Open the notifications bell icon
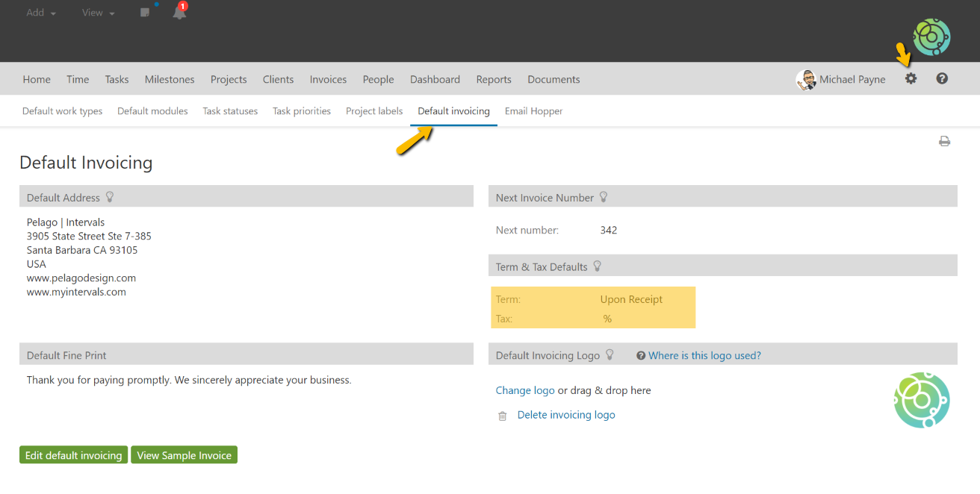The image size is (980, 494). [x=179, y=13]
